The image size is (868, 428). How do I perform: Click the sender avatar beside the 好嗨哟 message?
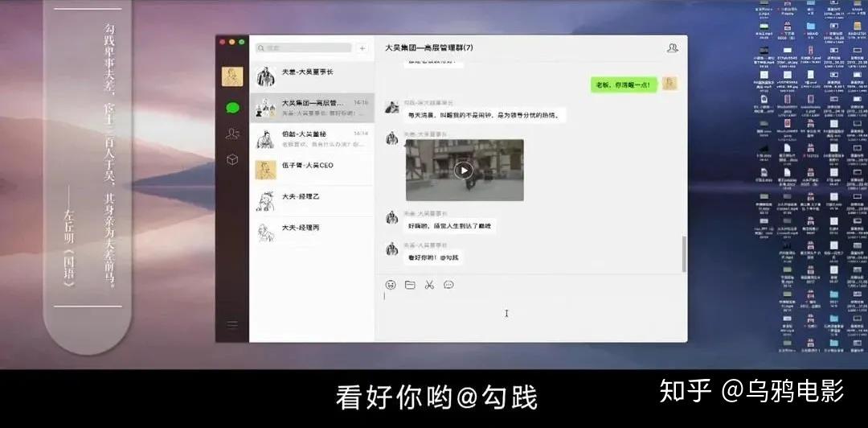tap(392, 217)
